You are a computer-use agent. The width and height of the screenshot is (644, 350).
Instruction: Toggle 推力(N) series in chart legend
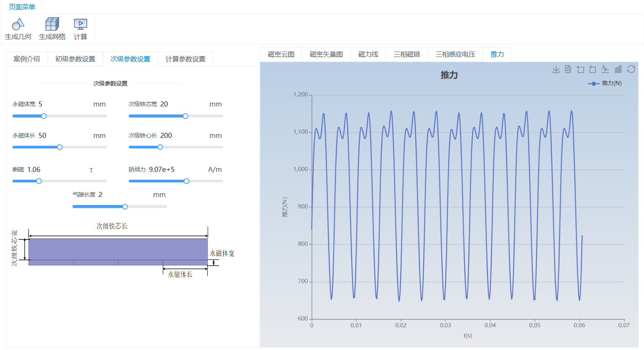[605, 83]
